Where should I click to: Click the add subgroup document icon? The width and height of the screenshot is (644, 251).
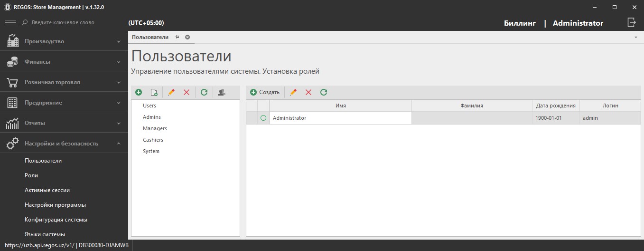(x=154, y=92)
